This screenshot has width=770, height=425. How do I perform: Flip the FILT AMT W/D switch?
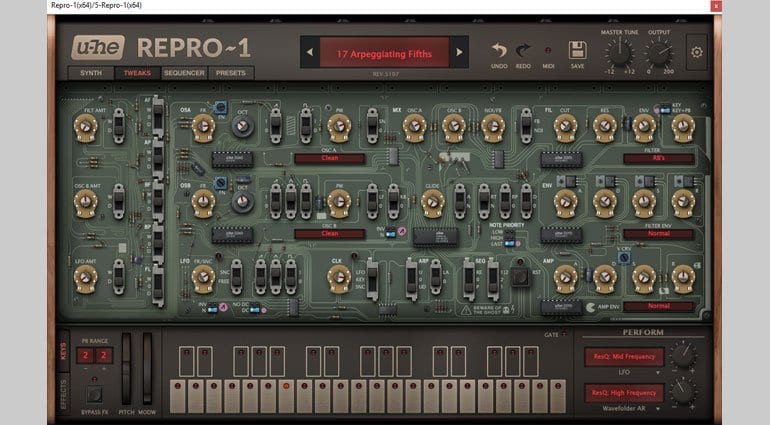pos(119,125)
